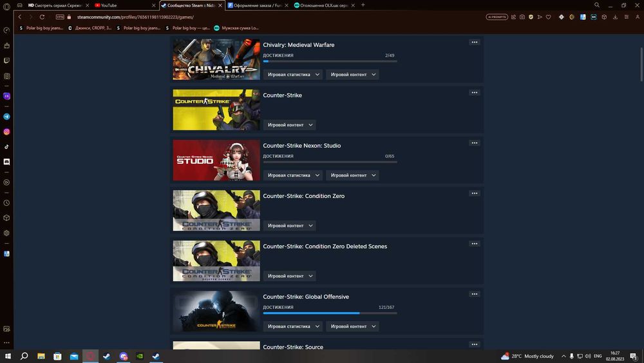Viewport: 644px width, 363px height.
Task: Open TikTok in the Opera sidebar
Action: tap(6, 147)
